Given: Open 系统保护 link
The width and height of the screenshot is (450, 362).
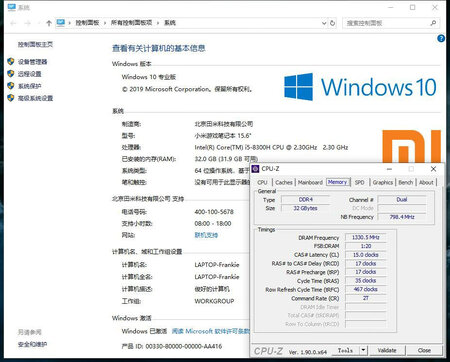Looking at the screenshot, I should coord(30,86).
